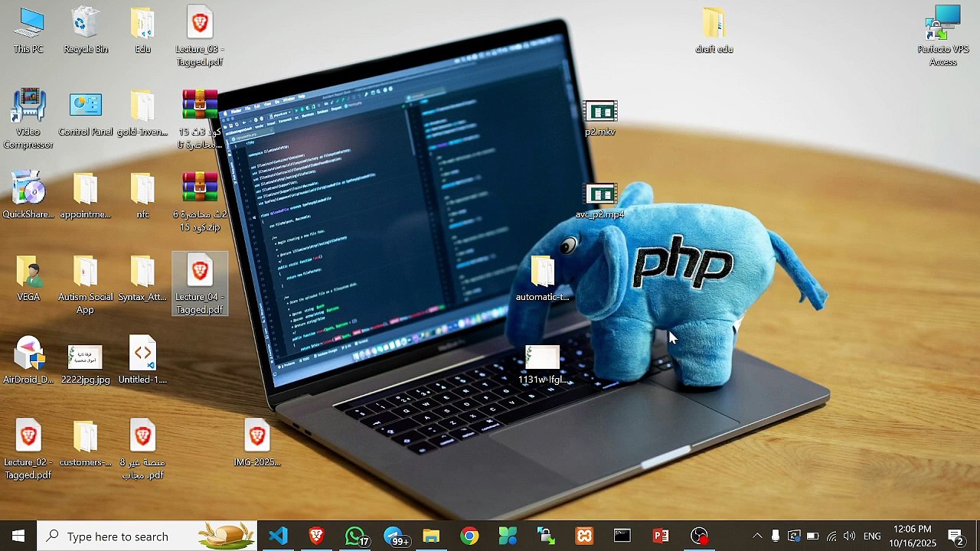
Task: Click the sync tray icon with blue dot
Action: pyautogui.click(x=794, y=536)
